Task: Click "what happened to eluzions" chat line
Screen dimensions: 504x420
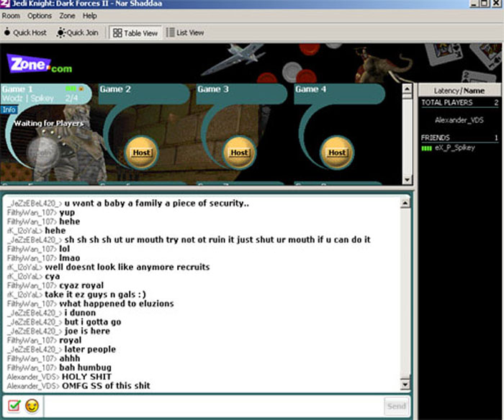Action: tap(117, 303)
